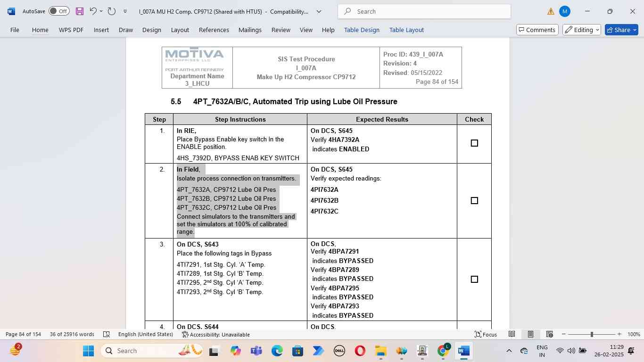
Task: Open the Table Layout tab
Action: click(406, 30)
